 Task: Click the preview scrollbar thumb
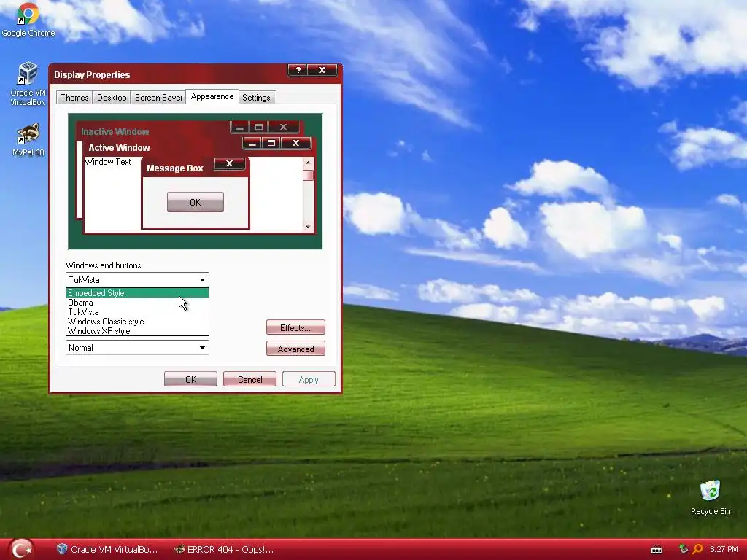pyautogui.click(x=309, y=175)
